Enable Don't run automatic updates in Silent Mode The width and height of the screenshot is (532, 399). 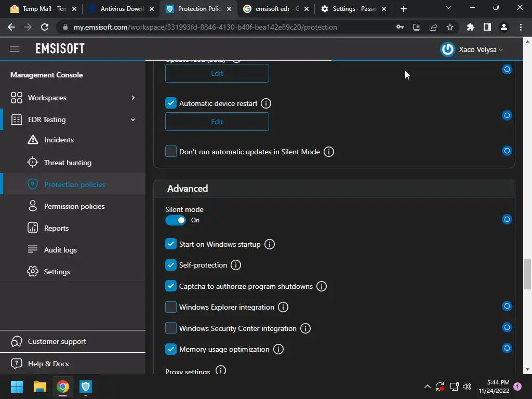click(x=170, y=151)
